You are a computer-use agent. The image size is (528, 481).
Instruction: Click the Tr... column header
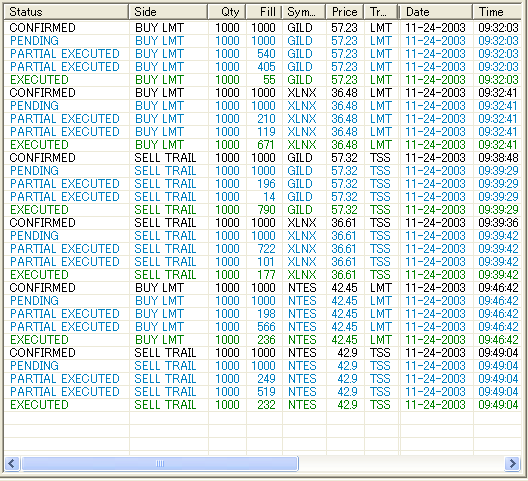[x=381, y=12]
